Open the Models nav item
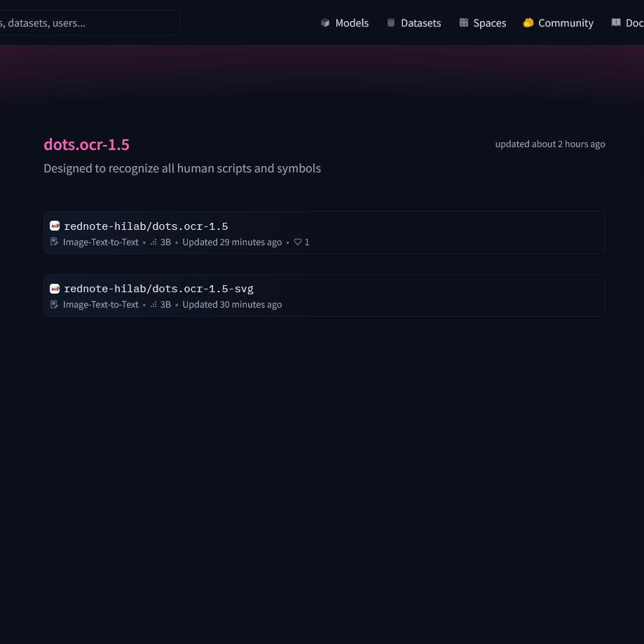Screen dimensions: 644x644 (x=345, y=23)
